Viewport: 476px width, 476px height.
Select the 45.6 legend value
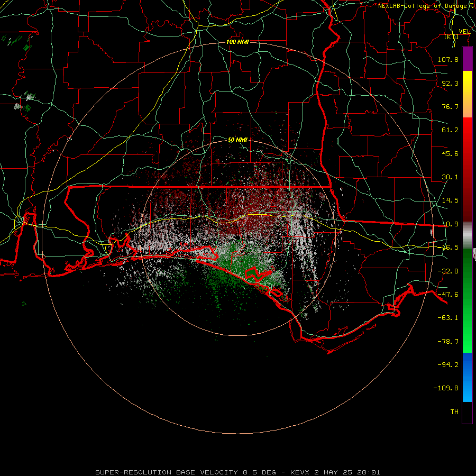click(x=450, y=153)
